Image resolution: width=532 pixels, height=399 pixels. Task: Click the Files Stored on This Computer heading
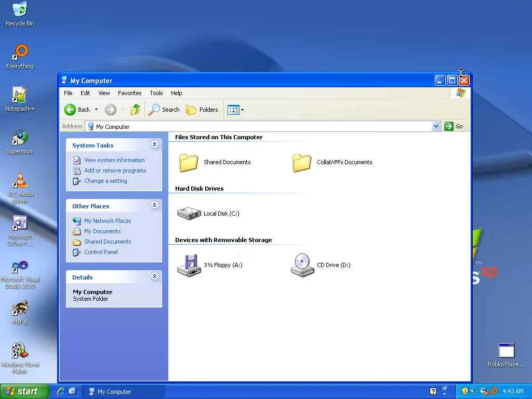tap(219, 137)
